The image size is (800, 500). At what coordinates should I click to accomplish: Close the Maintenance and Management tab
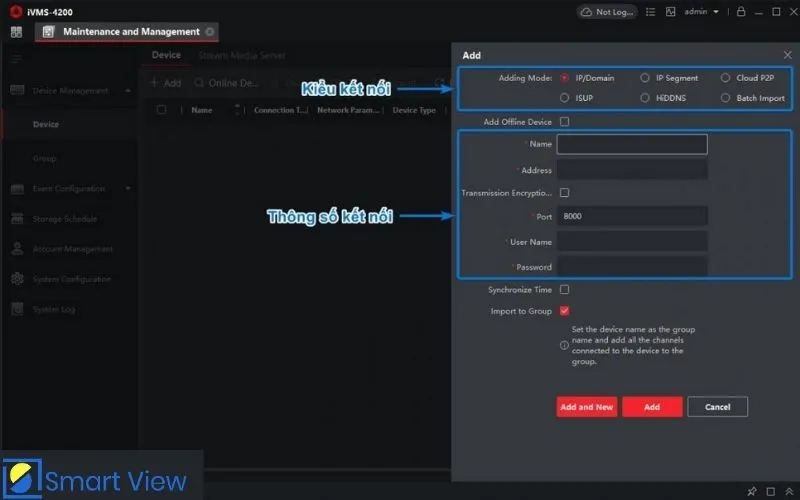click(209, 32)
